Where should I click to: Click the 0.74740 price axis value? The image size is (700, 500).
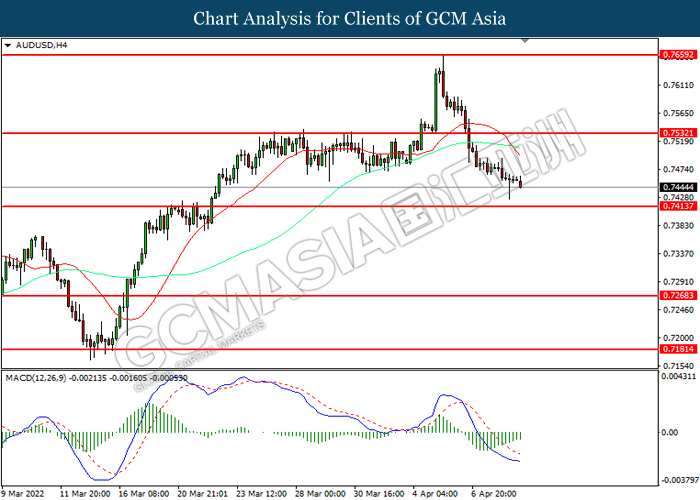click(678, 169)
